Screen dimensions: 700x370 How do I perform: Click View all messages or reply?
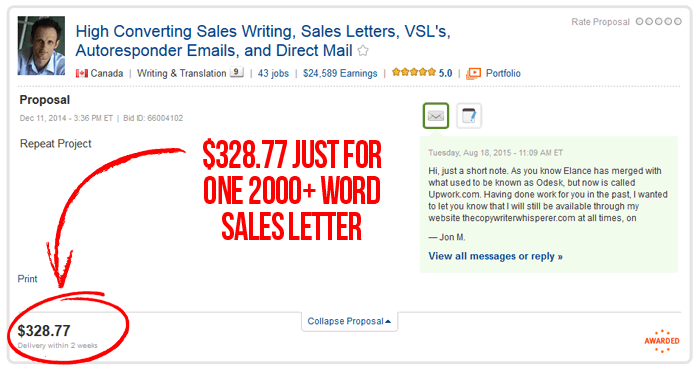point(495,256)
